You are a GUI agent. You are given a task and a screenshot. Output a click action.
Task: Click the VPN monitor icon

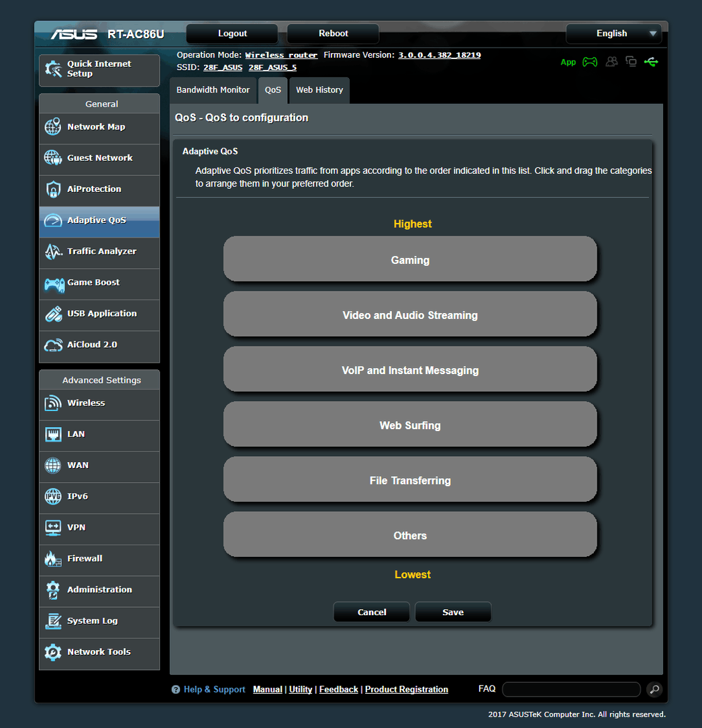[x=53, y=528]
